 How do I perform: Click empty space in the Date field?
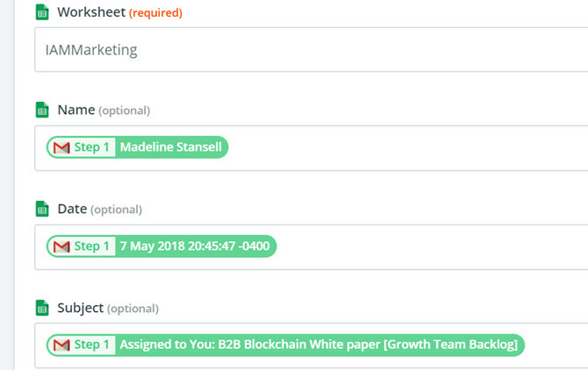(x=431, y=247)
